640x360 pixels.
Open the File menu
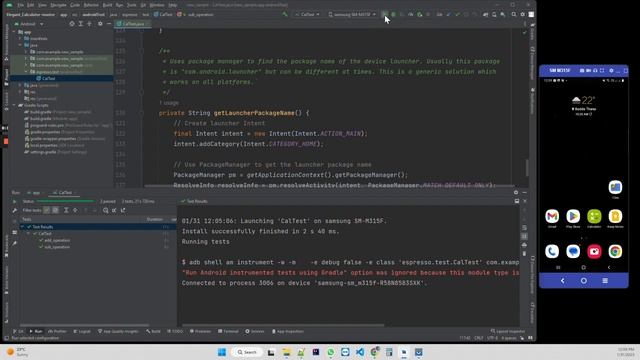[20, 5]
